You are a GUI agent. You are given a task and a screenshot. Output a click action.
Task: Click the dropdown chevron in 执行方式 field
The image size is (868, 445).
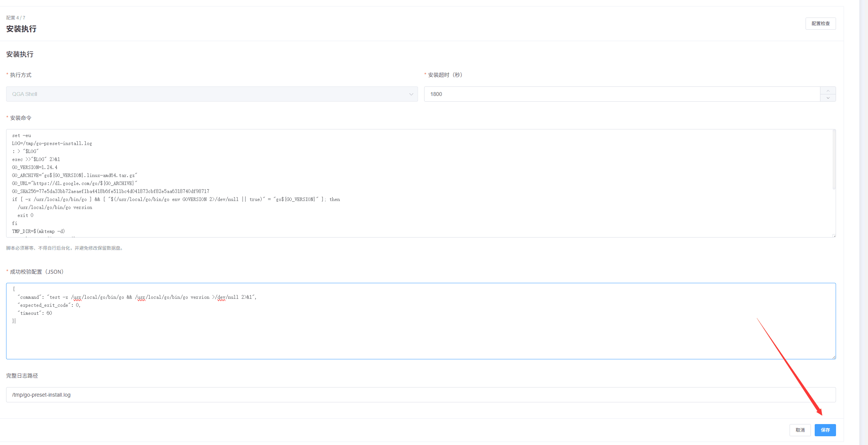pos(411,94)
